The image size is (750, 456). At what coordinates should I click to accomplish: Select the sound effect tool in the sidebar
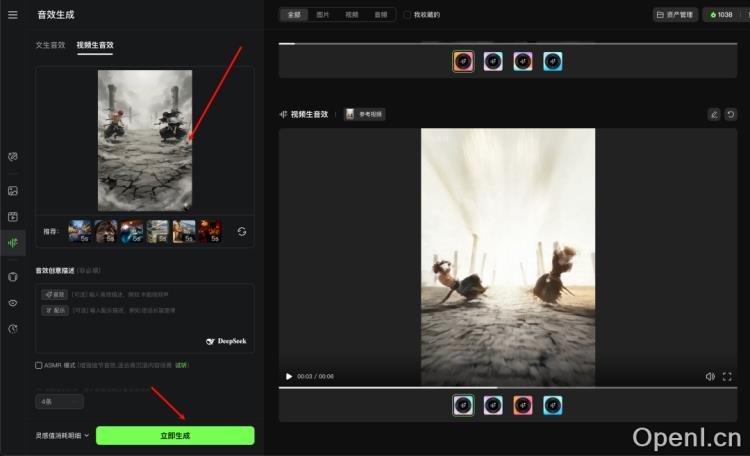(x=13, y=241)
